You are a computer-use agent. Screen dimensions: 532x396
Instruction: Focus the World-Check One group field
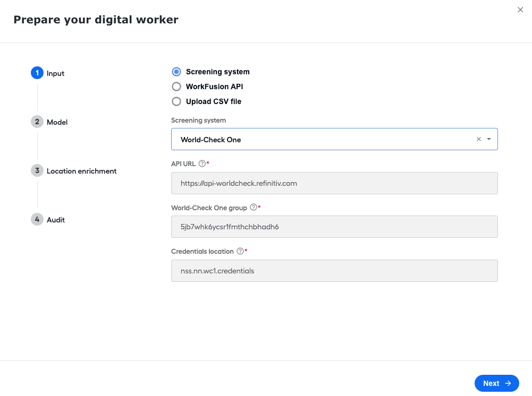click(x=334, y=227)
